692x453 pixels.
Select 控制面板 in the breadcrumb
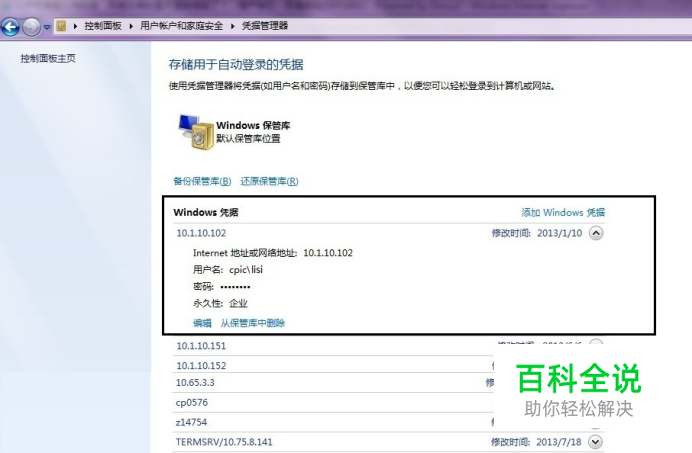tap(103, 26)
